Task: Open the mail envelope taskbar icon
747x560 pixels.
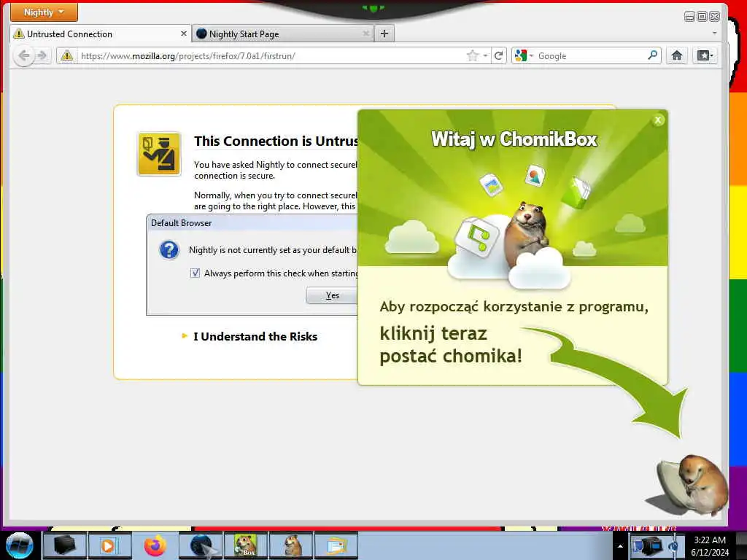Action: [x=336, y=545]
